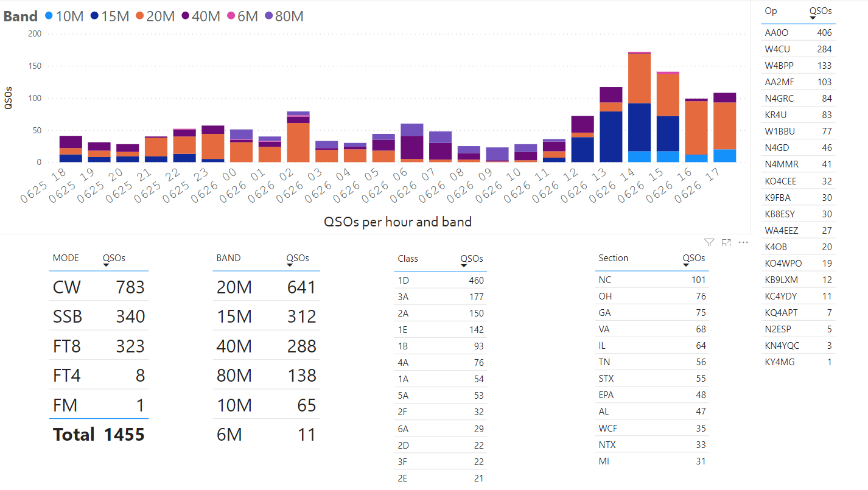Click the 10M legend color dot

tap(49, 16)
